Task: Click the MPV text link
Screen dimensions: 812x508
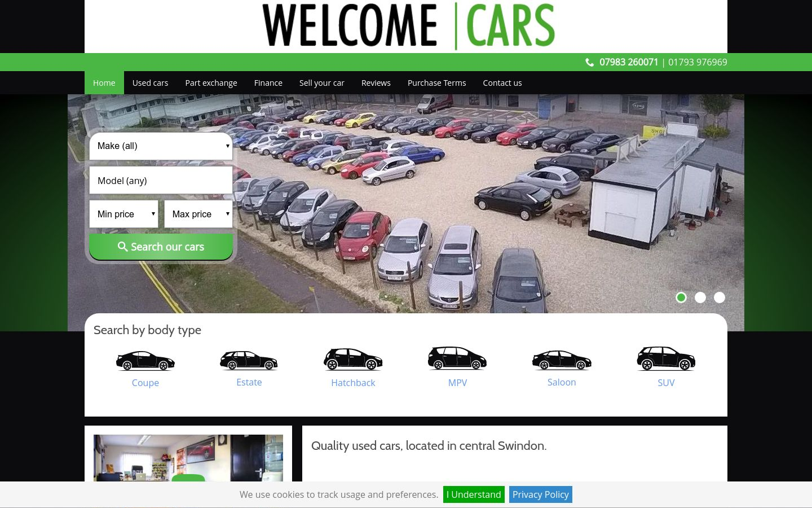Action: (457, 383)
